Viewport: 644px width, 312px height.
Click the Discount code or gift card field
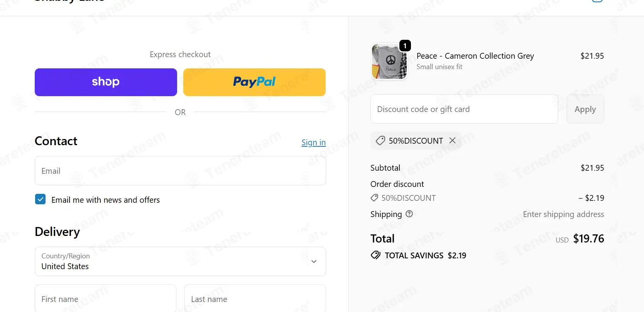[464, 109]
